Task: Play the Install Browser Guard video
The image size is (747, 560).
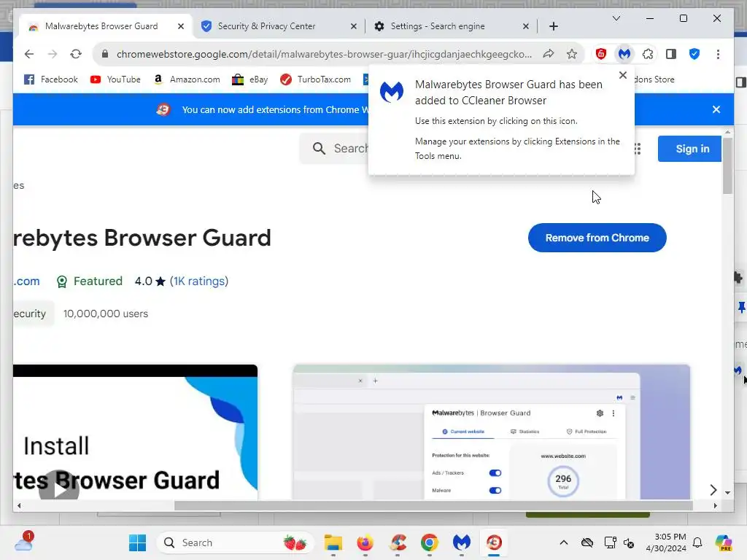Action: 59,488
